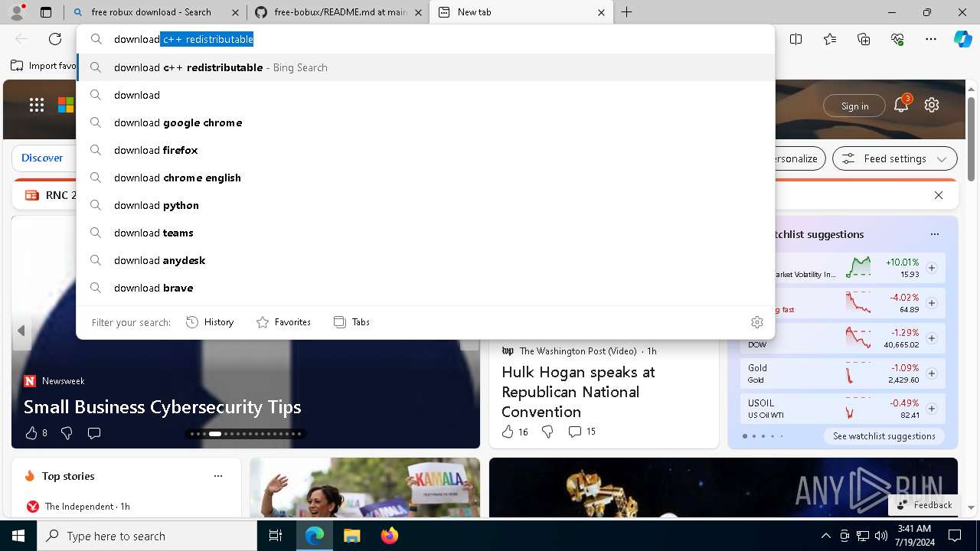
Task: Open the tab actions menu icon
Action: pos(46,12)
